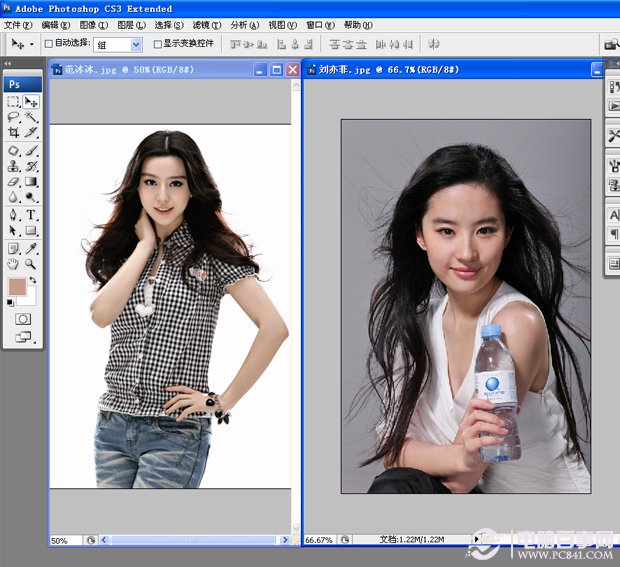Image resolution: width=620 pixels, height=567 pixels.
Task: Select the Magic Wand tool
Action: [x=31, y=117]
